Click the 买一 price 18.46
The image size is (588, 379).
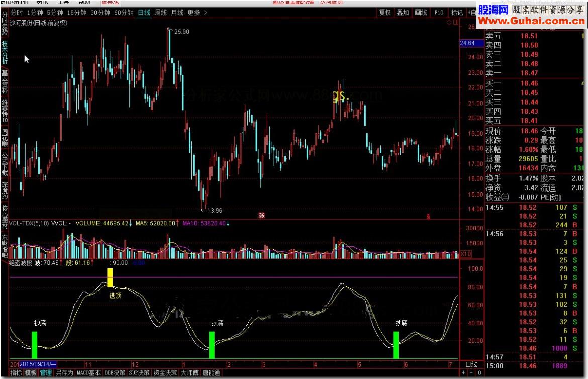[529, 83]
